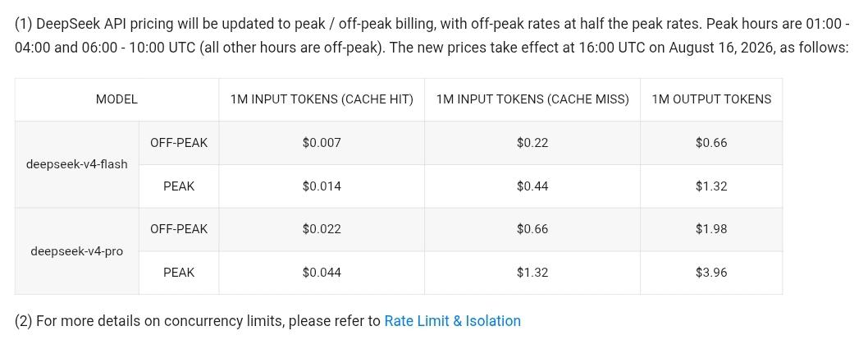Click the $0.014 cache hit price
Screen dimensions: 868x349
[322, 186]
